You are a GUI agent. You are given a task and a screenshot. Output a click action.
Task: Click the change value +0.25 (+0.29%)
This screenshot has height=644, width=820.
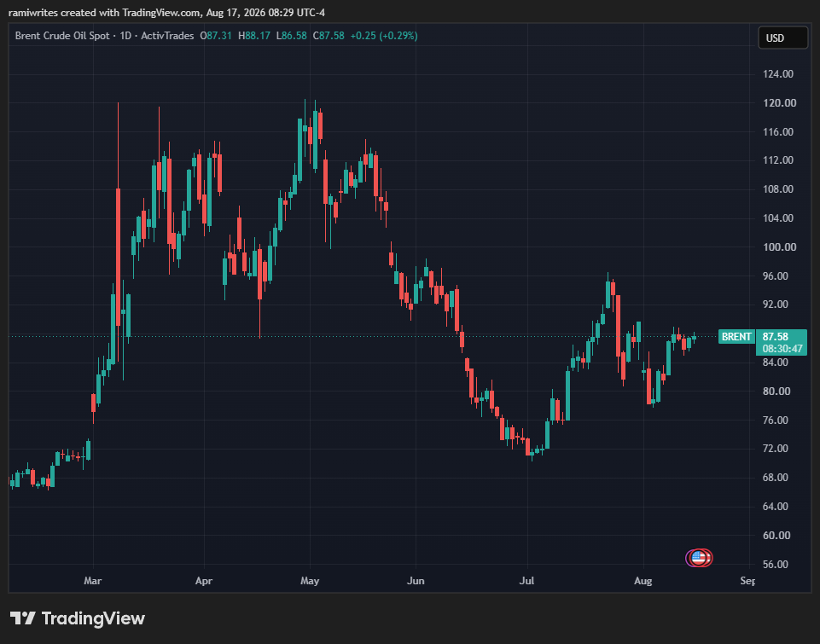pyautogui.click(x=384, y=36)
